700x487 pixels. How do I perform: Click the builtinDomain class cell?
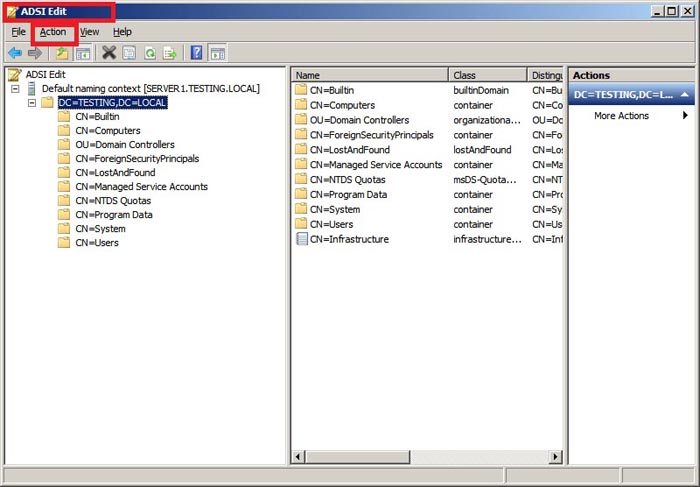coord(481,90)
